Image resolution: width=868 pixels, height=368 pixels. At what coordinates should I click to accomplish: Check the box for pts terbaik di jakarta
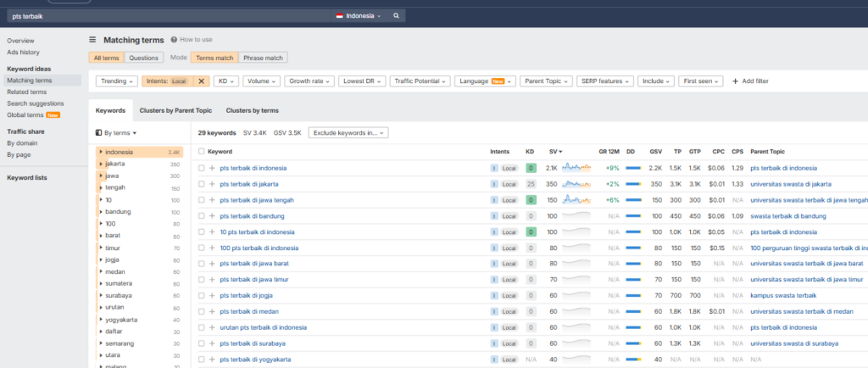(202, 184)
